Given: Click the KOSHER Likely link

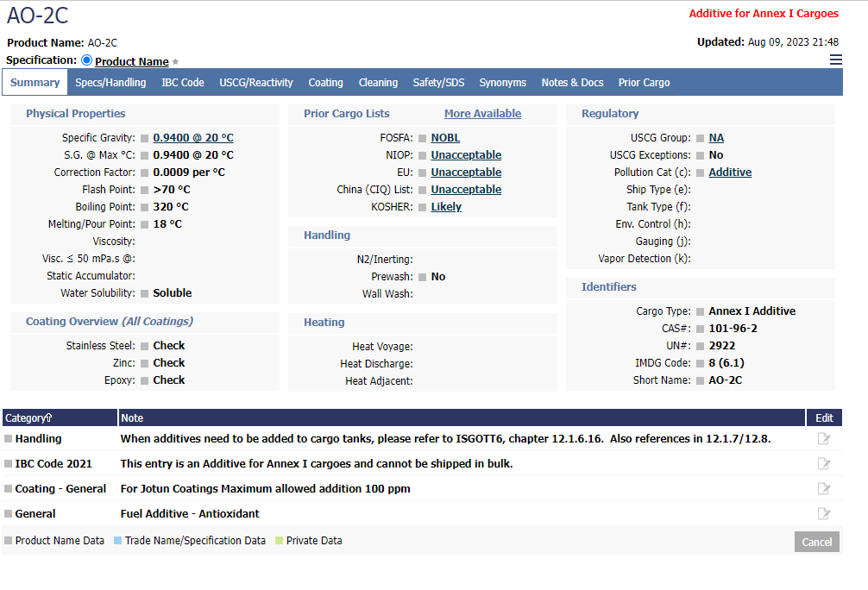Looking at the screenshot, I should coord(446,207).
